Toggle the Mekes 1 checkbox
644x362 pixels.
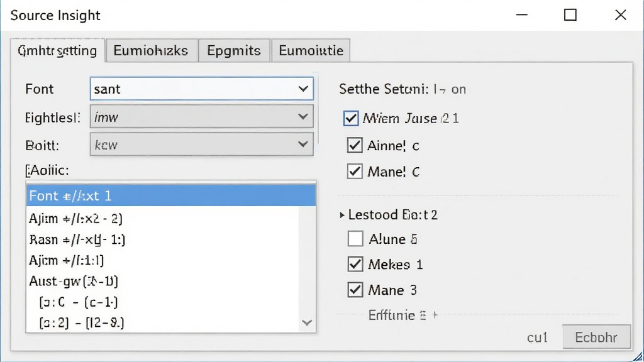point(355,264)
